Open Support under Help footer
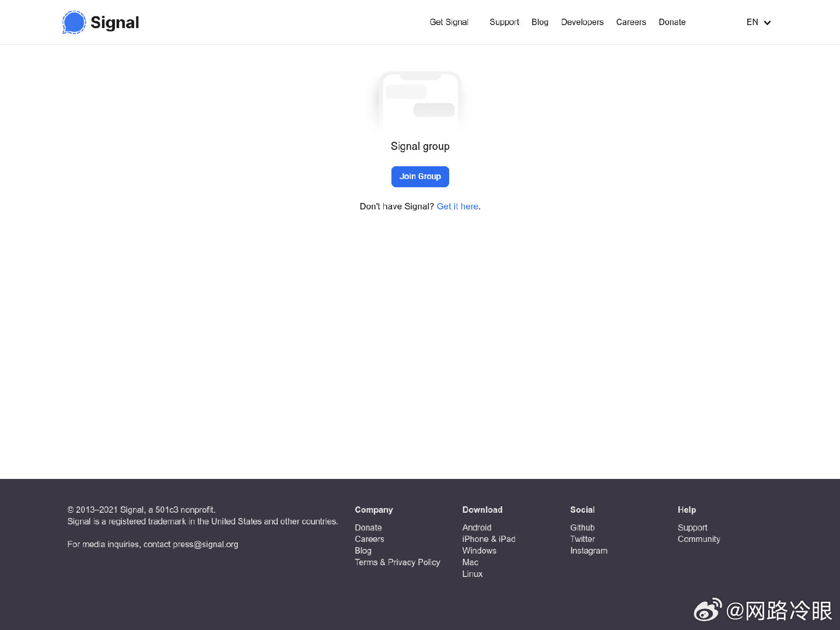840x630 pixels. (692, 527)
